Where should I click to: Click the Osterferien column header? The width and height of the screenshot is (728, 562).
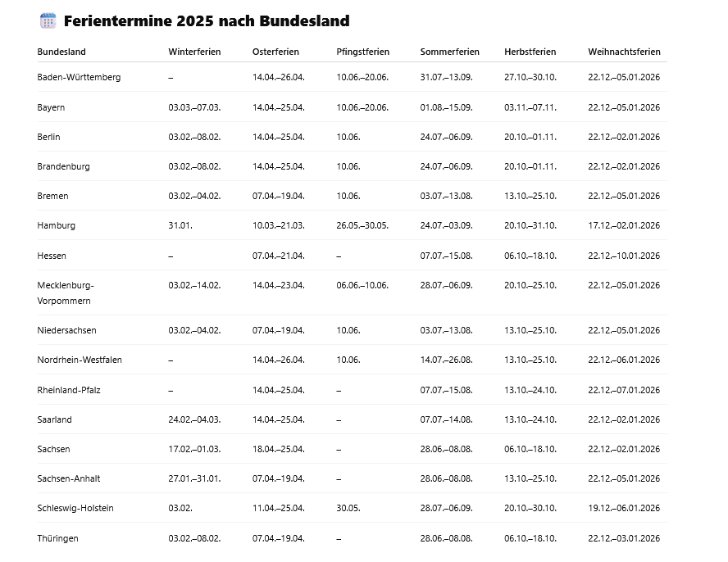(275, 52)
